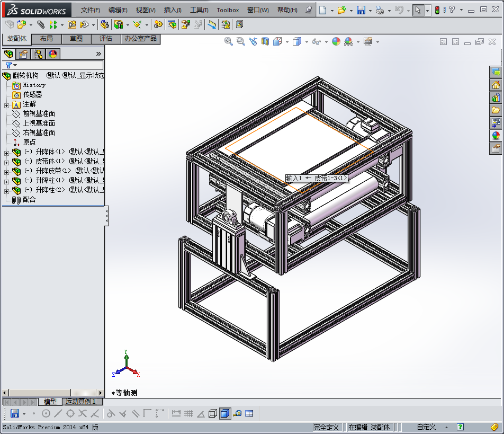The image size is (504, 434).
Task: Open the 文件(F) menu
Action: (x=91, y=10)
